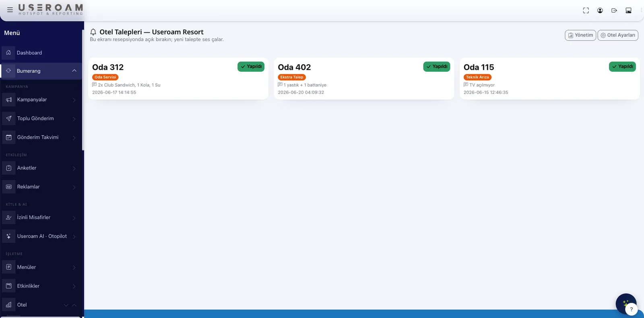Click the Oda Servisi tag
This screenshot has width=644, height=318.
click(105, 77)
